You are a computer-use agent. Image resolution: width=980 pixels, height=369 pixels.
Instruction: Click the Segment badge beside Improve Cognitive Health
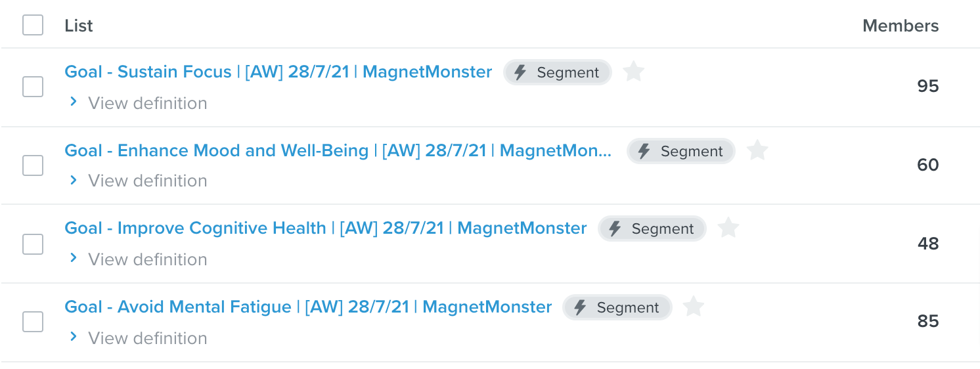click(x=652, y=228)
